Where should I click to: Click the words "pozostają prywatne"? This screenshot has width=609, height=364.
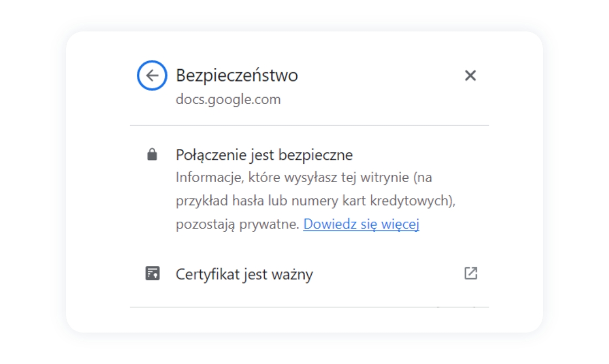tap(237, 224)
